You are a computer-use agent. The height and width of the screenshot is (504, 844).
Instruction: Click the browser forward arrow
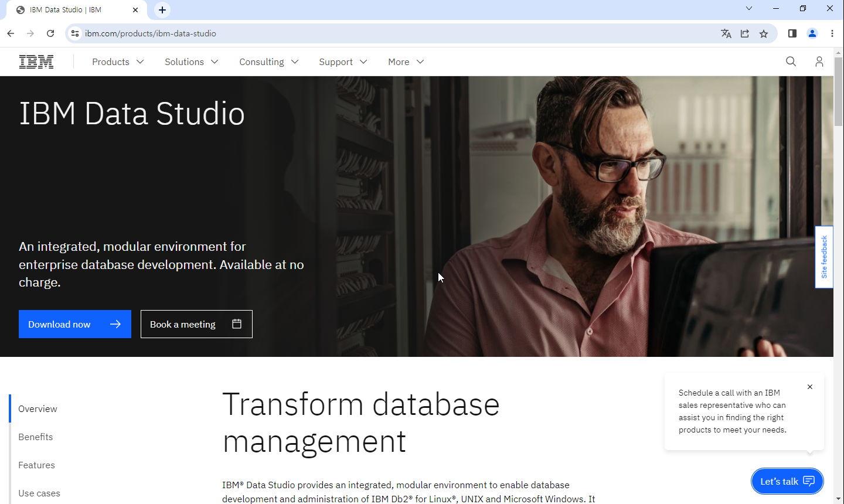coord(30,33)
